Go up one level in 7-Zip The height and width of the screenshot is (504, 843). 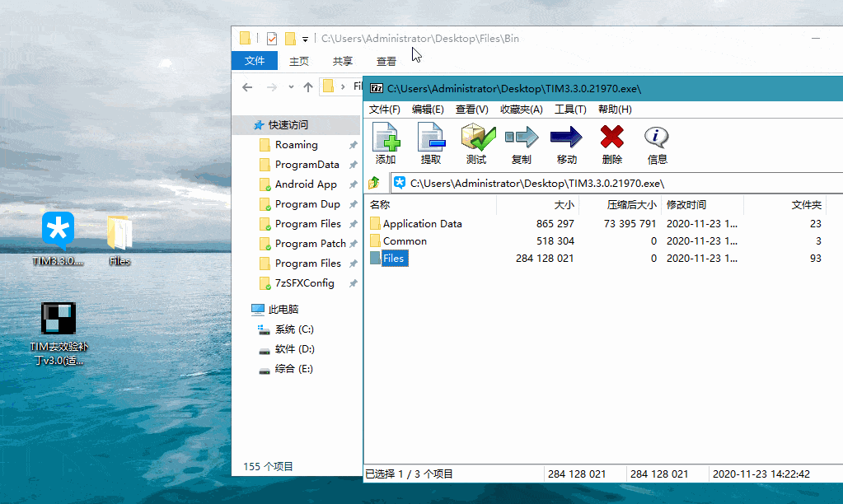point(374,183)
